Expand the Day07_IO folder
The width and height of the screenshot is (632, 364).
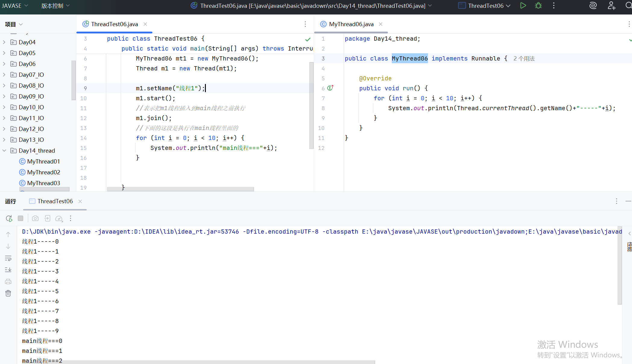[4, 75]
